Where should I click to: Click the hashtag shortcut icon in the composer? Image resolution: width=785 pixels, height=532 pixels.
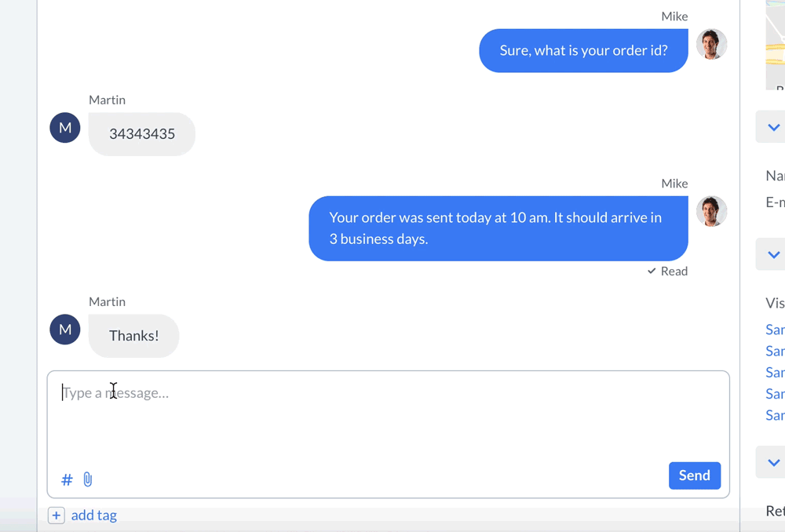(66, 479)
